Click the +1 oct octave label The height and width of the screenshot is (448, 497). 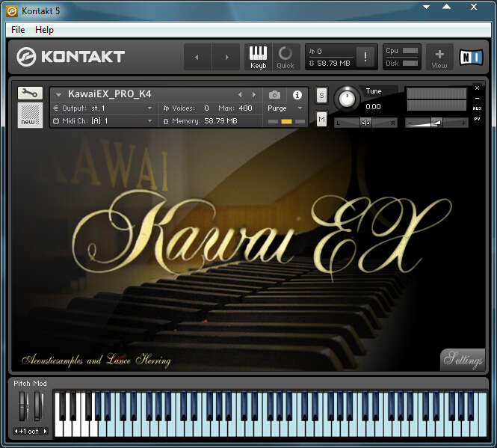click(29, 432)
